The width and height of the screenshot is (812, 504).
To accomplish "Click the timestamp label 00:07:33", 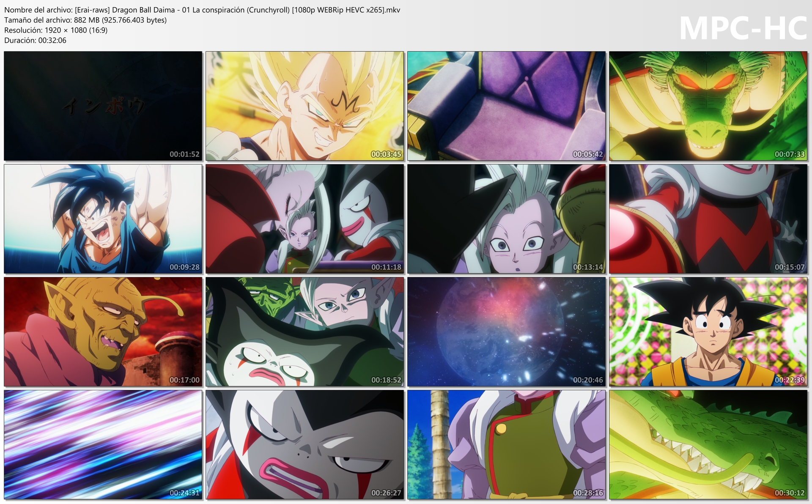I will (x=790, y=154).
